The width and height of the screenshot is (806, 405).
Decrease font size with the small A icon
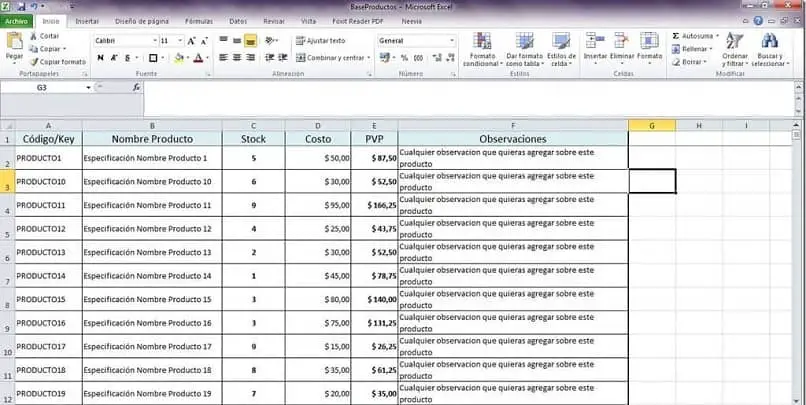tap(204, 41)
